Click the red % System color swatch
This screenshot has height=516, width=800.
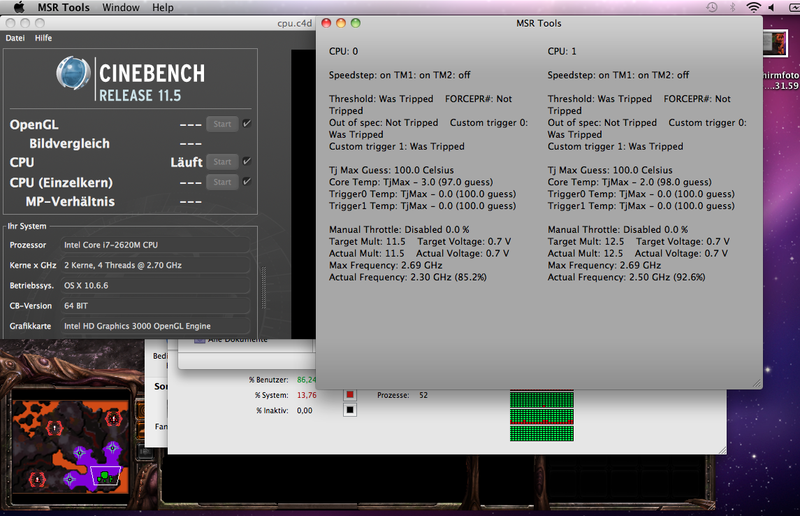coord(349,395)
